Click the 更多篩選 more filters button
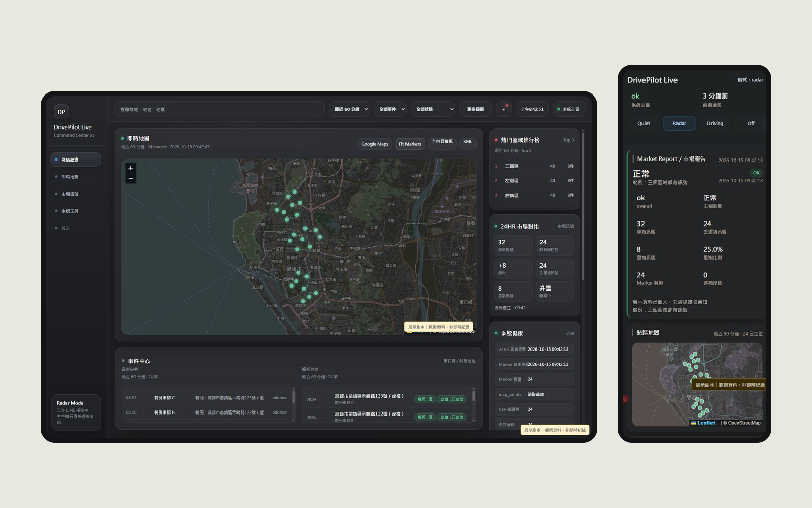Image resolution: width=812 pixels, height=508 pixels. [x=476, y=109]
